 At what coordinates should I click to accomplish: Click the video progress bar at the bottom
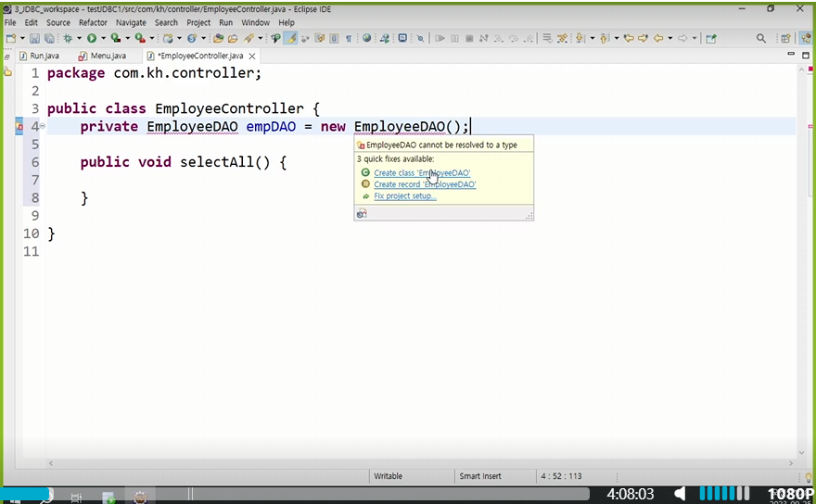click(x=294, y=494)
